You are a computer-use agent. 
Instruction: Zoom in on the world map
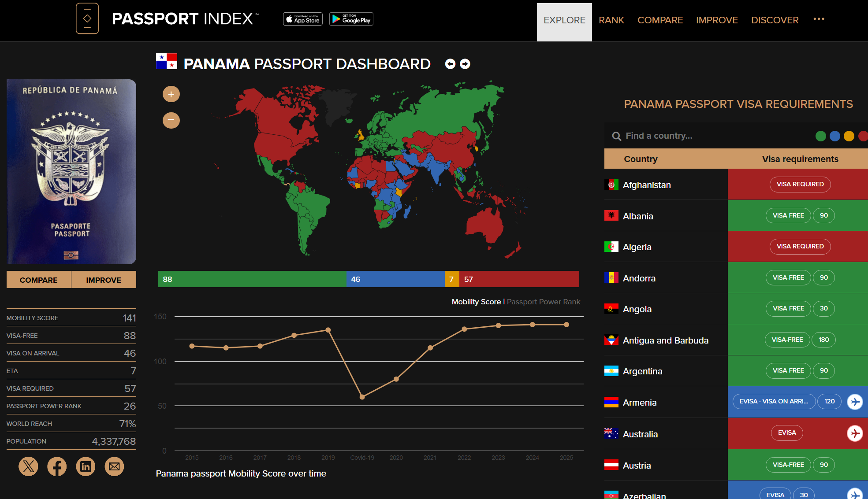171,94
